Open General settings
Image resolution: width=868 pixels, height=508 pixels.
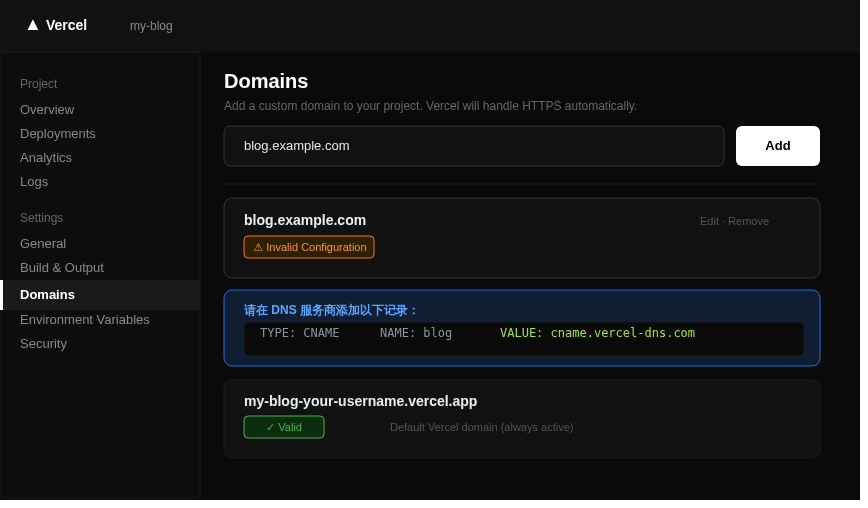[43, 243]
